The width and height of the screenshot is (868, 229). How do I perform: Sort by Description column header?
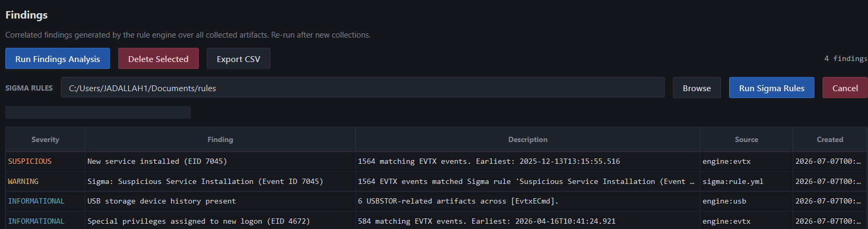(x=528, y=139)
